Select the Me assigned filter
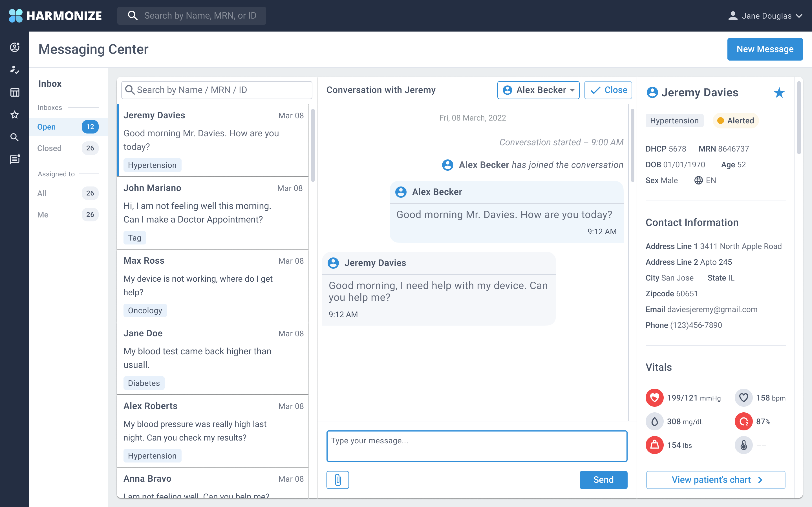Viewport: 812px width, 507px height. [x=43, y=215]
